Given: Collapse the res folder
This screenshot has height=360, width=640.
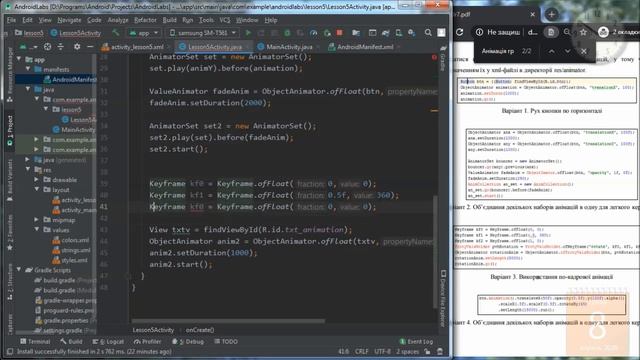Looking at the screenshot, I should [28, 169].
